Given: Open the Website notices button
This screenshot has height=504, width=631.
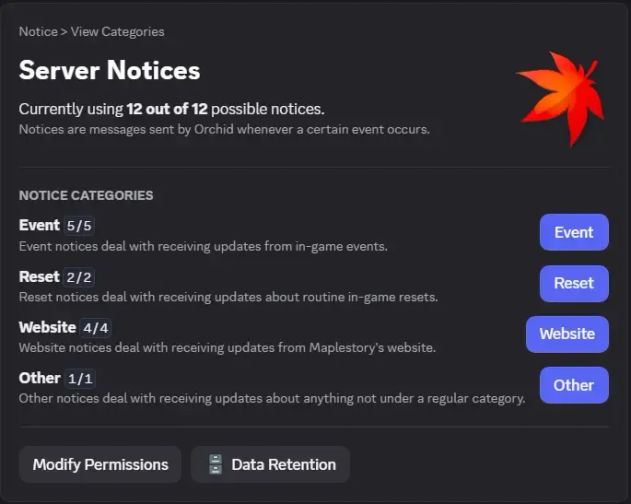Looking at the screenshot, I should pyautogui.click(x=567, y=334).
